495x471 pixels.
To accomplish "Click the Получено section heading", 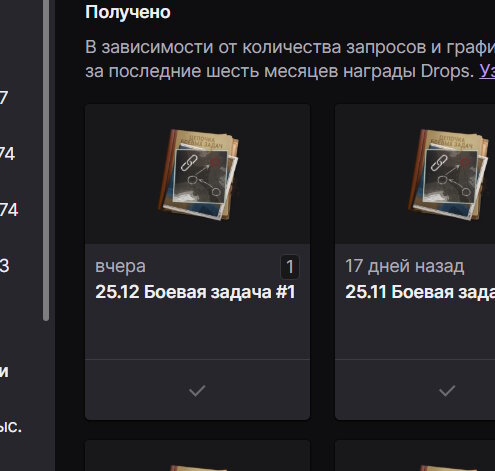I will click(128, 12).
